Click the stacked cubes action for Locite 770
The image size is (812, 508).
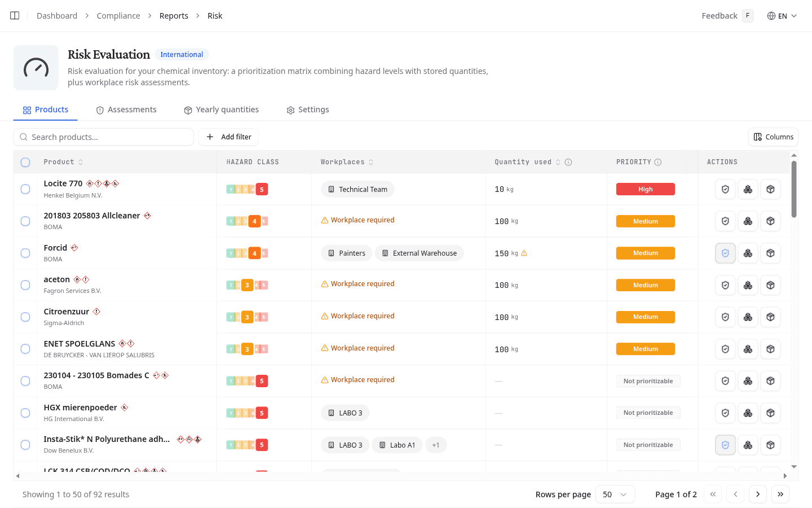pyautogui.click(x=748, y=190)
